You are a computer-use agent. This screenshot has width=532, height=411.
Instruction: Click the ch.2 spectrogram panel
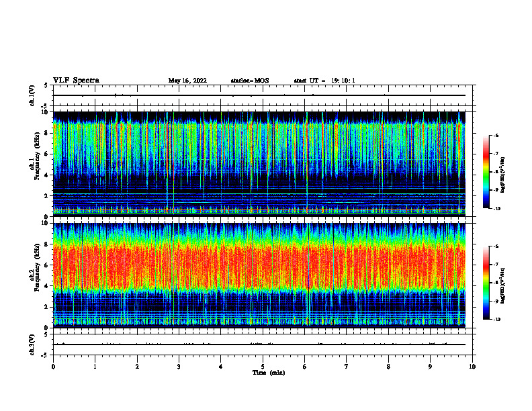click(x=259, y=275)
